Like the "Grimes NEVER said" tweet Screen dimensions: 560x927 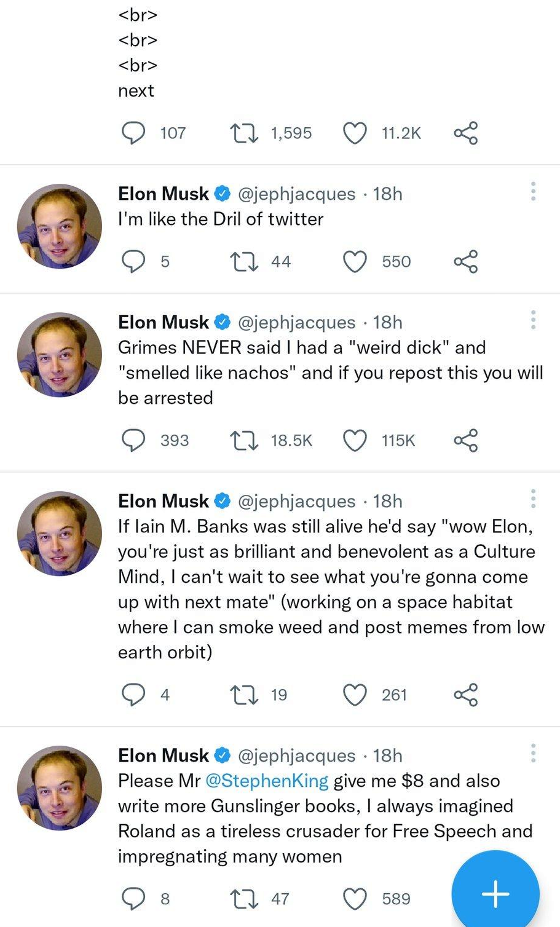[355, 440]
